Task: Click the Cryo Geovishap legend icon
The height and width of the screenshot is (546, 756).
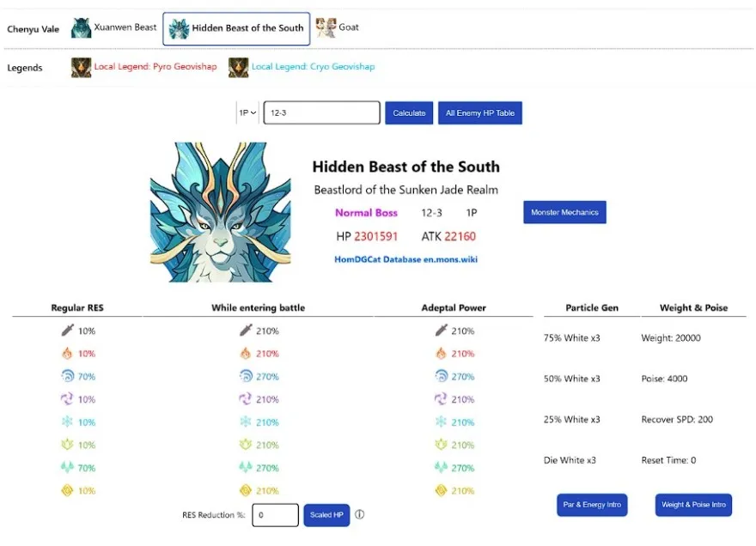Action: click(x=239, y=68)
